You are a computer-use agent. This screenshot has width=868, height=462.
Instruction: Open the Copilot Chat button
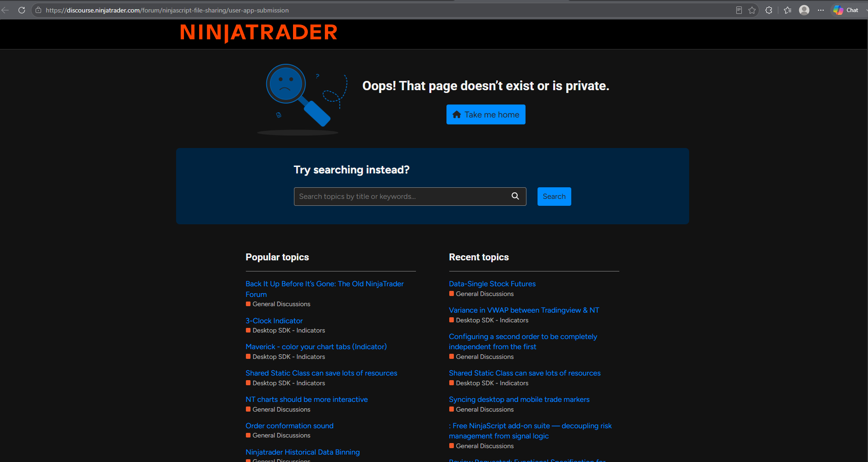[x=846, y=10]
